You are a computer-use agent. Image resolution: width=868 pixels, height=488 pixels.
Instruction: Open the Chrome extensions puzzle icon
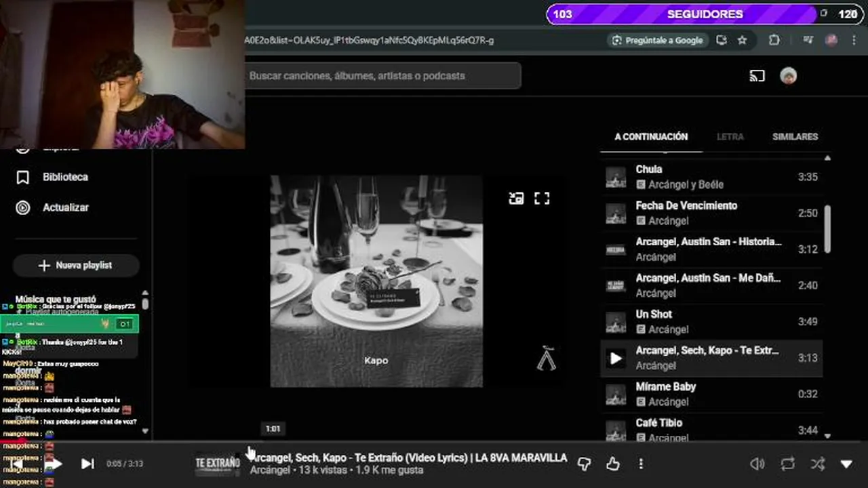pos(774,40)
